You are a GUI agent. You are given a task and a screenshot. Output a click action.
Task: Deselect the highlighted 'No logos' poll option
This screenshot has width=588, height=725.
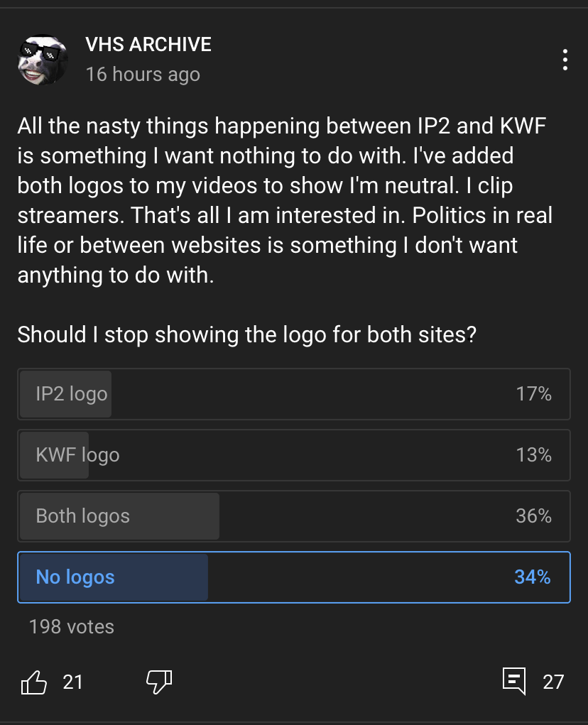294,577
